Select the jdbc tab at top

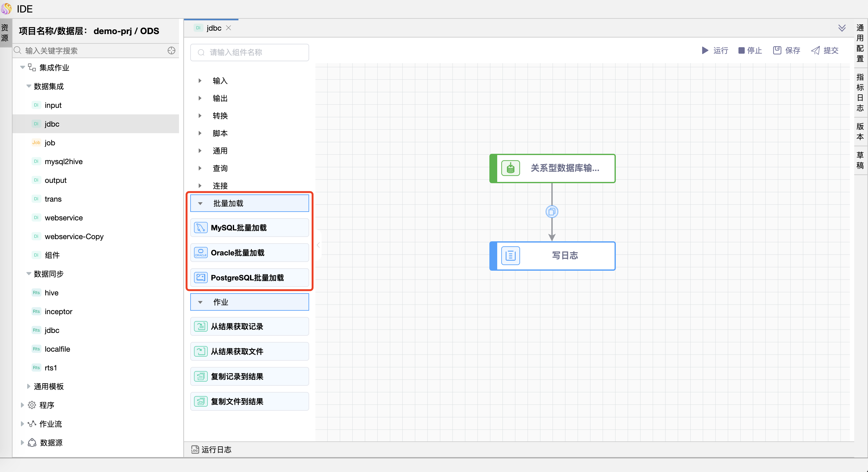tap(215, 27)
